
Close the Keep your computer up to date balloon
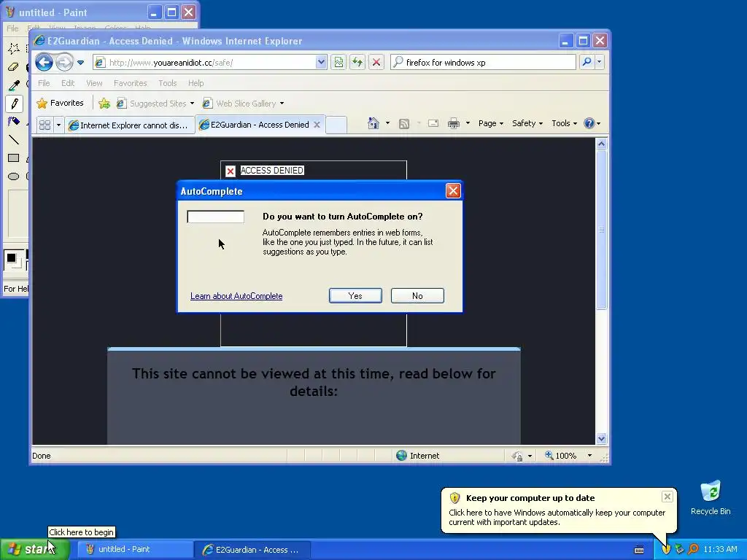click(x=667, y=497)
